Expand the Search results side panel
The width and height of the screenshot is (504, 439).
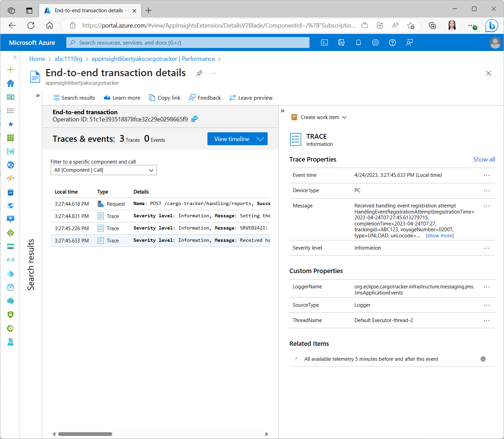coord(38,96)
